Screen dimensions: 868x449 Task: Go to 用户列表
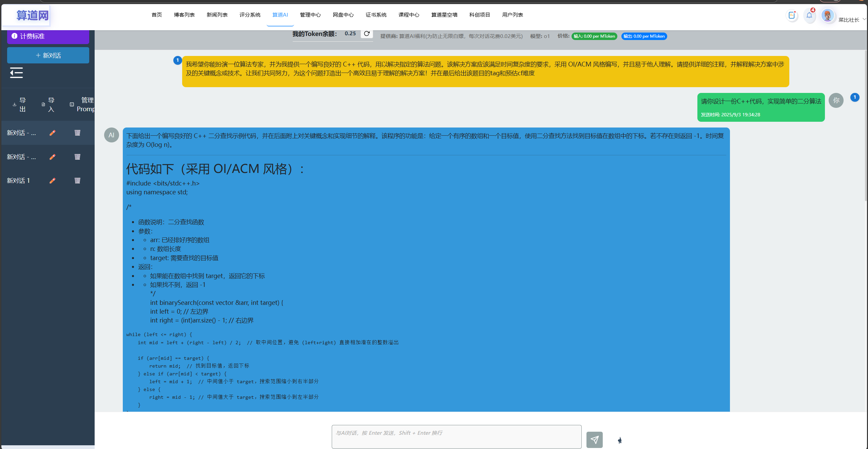pyautogui.click(x=513, y=15)
